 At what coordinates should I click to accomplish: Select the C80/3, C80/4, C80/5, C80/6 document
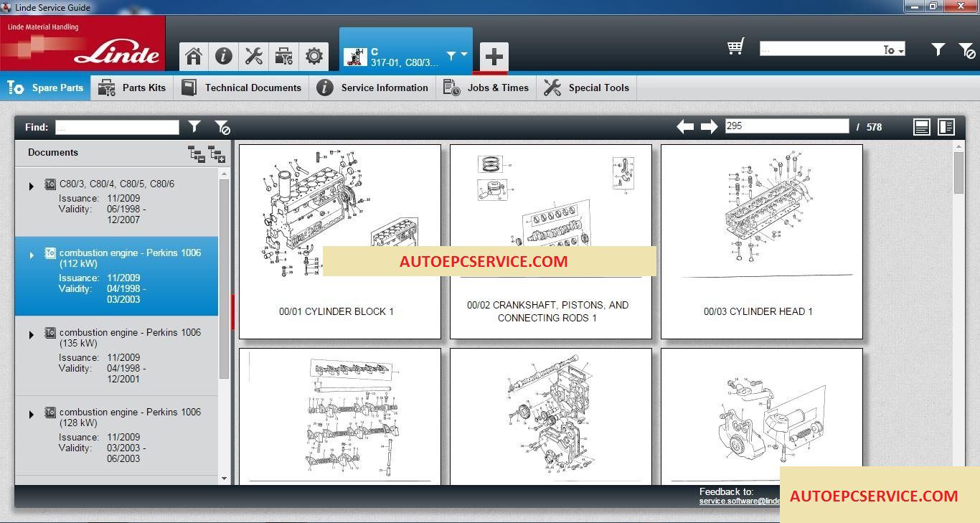point(117,202)
